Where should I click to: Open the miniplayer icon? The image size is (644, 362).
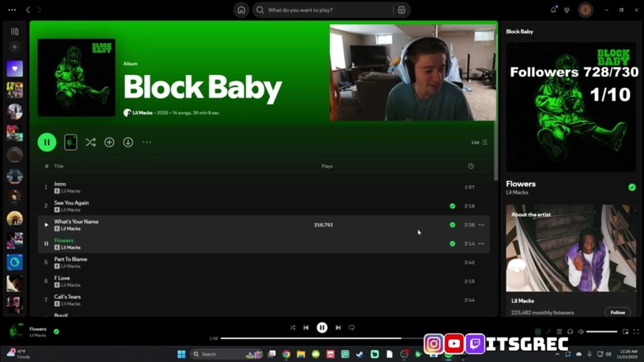625,331
